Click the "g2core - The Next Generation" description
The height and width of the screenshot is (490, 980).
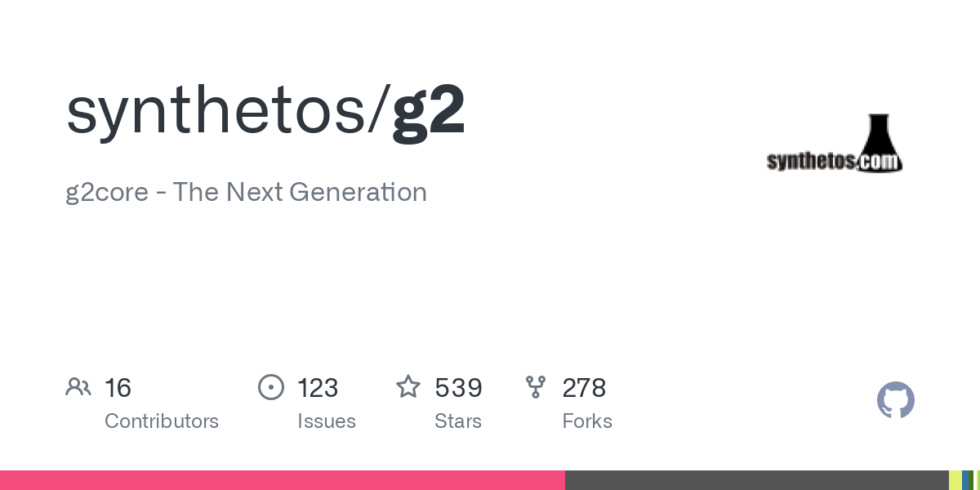click(246, 192)
